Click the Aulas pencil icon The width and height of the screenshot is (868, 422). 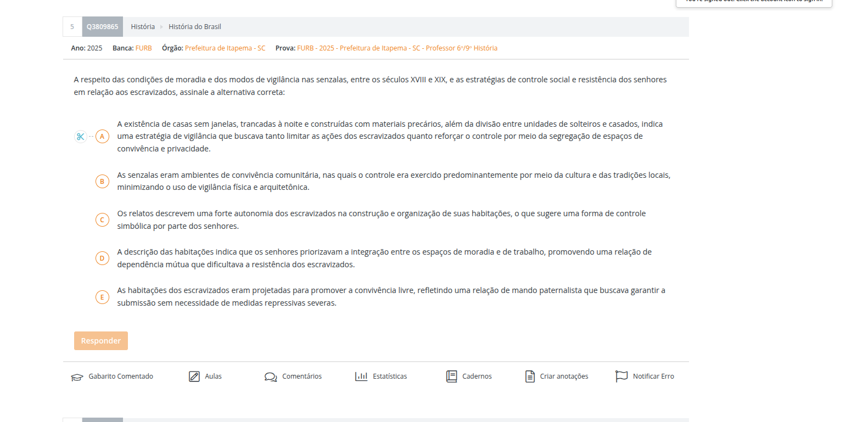[x=194, y=376]
